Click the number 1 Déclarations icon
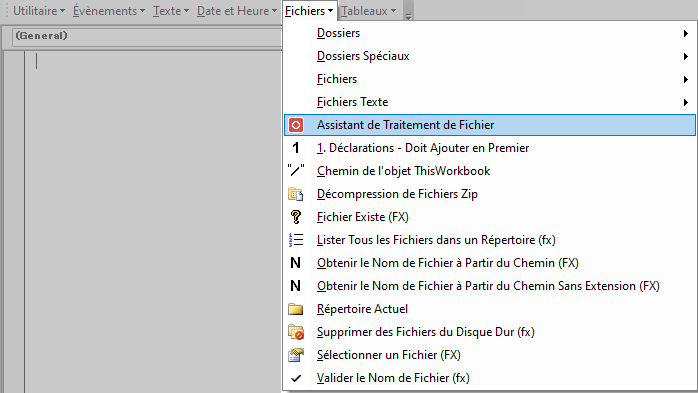The width and height of the screenshot is (698, 393). [296, 148]
